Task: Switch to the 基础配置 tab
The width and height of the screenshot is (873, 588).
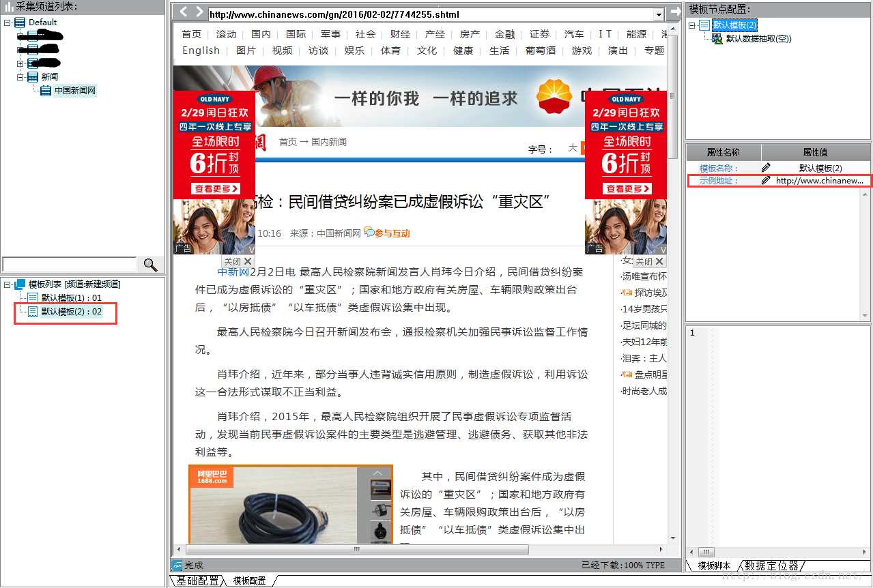Action: coord(197,580)
